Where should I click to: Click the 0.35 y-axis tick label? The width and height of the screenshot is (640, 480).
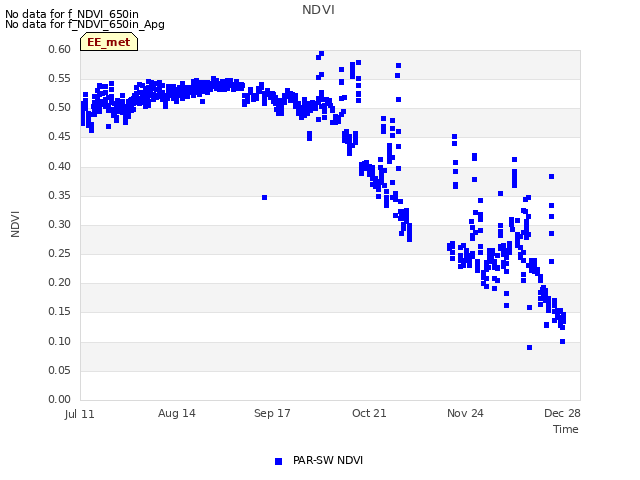tap(60, 195)
